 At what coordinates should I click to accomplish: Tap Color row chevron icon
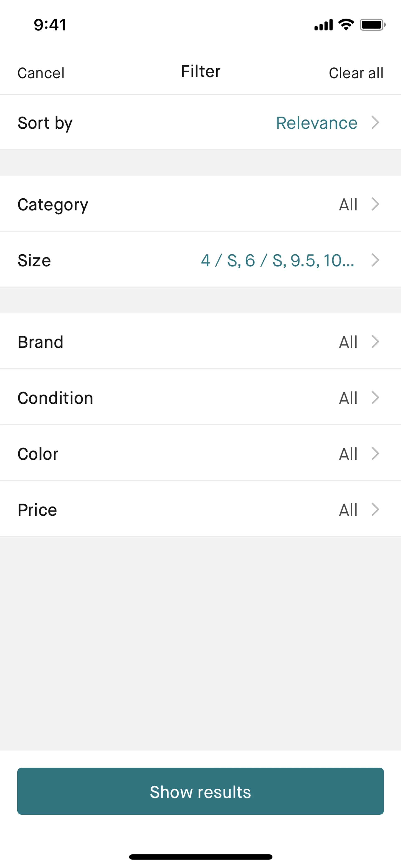pyautogui.click(x=375, y=454)
